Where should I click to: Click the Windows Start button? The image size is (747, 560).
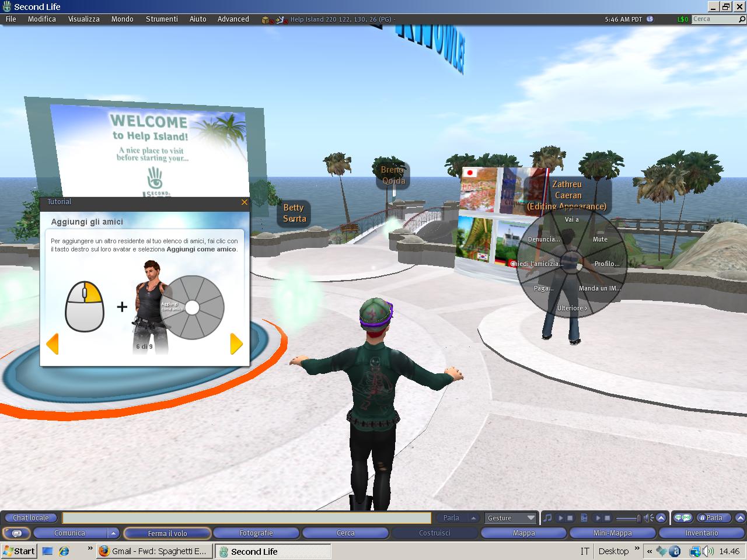click(19, 551)
